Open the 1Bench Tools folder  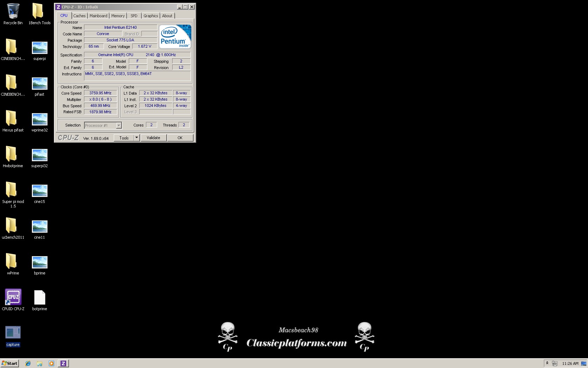coord(39,14)
